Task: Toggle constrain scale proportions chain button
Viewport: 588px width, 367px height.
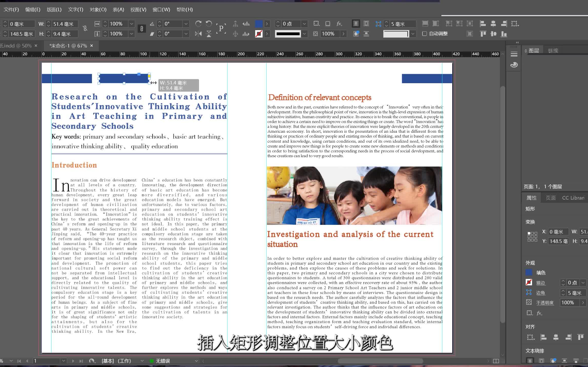Action: pos(142,29)
